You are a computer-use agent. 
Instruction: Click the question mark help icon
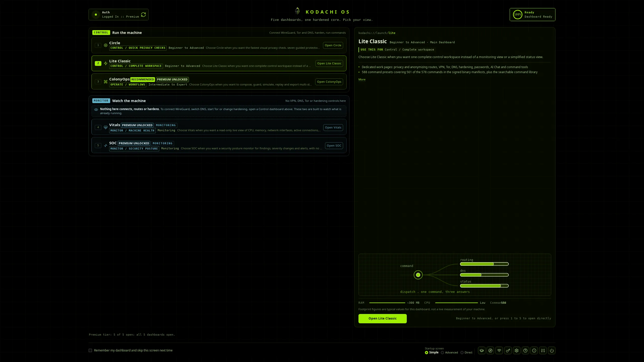[x=526, y=350]
